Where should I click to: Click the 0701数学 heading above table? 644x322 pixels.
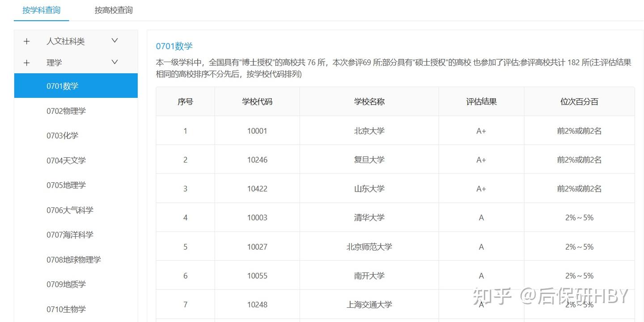(x=174, y=46)
